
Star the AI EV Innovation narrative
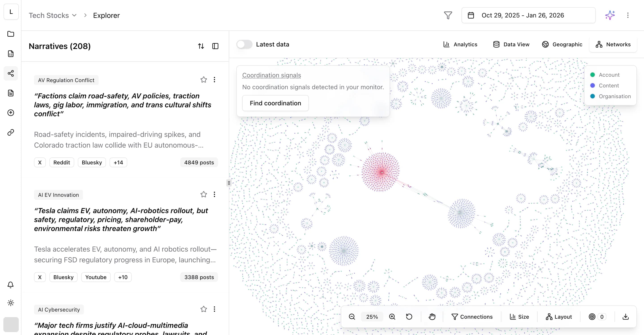204,194
